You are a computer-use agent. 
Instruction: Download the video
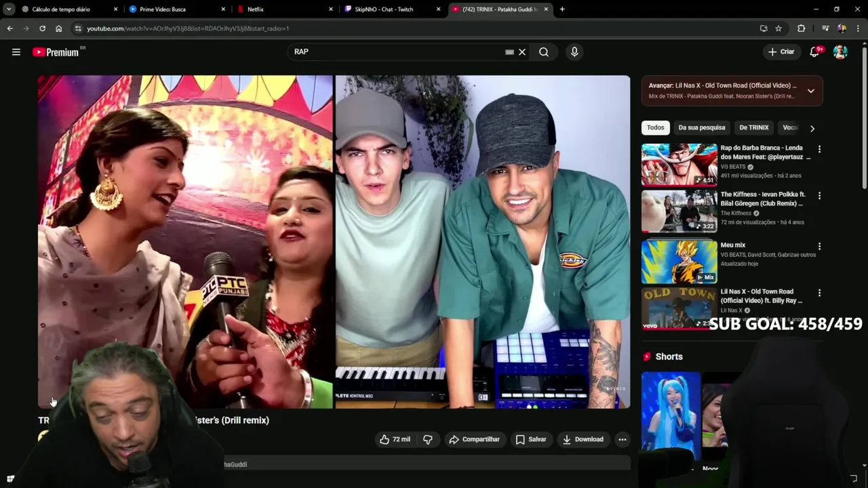(583, 439)
